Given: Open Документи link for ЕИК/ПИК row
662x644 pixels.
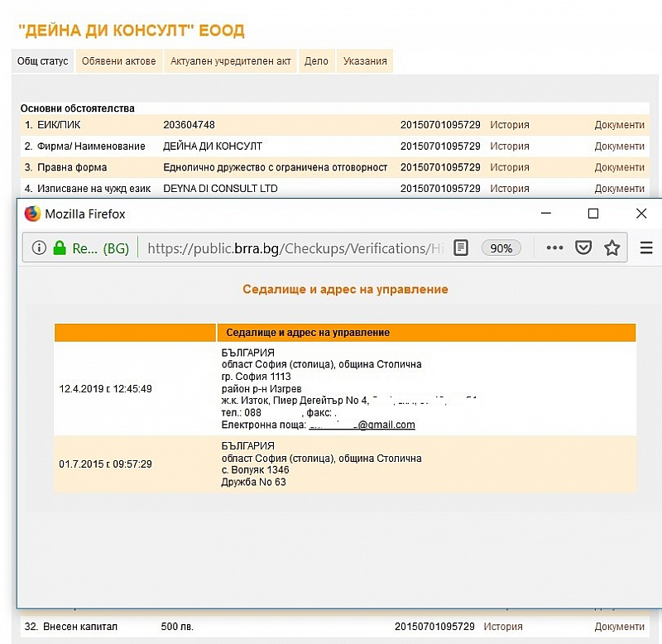Looking at the screenshot, I should pyautogui.click(x=619, y=125).
